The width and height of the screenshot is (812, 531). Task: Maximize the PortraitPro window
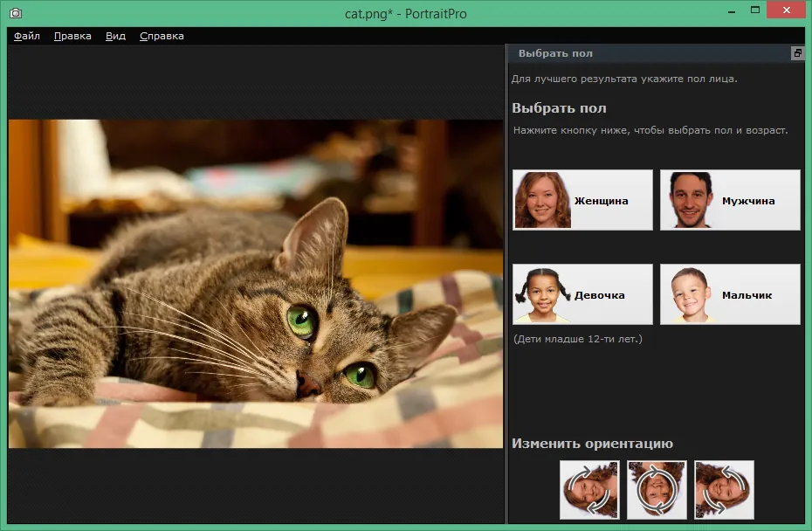755,10
